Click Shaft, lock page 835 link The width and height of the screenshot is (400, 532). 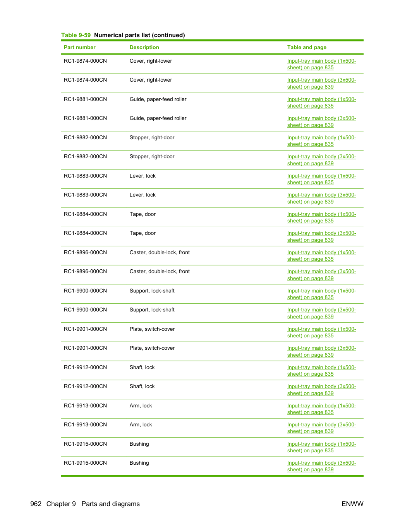(x=321, y=371)
